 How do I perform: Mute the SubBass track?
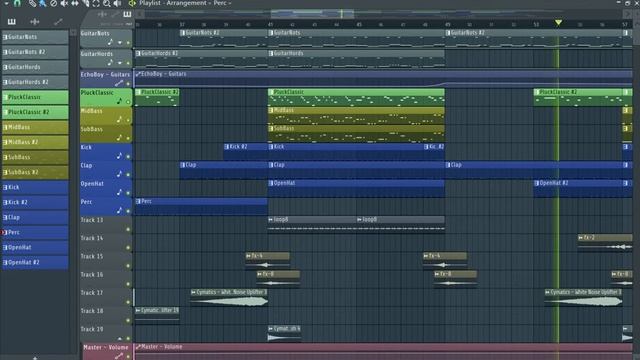pos(128,138)
